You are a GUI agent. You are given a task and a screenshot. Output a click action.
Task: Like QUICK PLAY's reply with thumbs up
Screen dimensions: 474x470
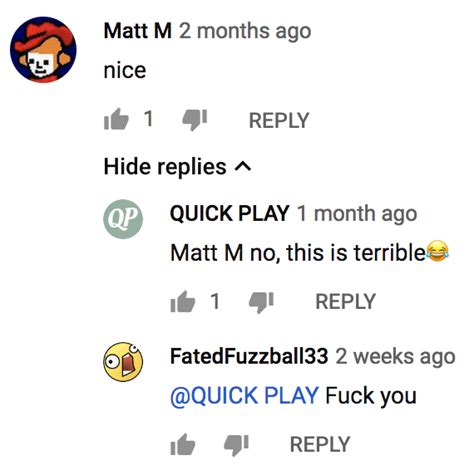tap(183, 301)
